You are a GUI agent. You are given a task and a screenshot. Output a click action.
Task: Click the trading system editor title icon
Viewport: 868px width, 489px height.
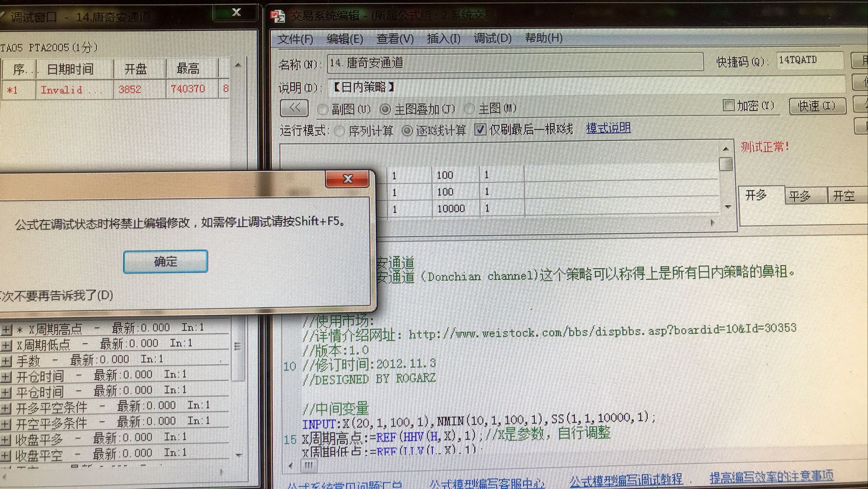pos(278,16)
